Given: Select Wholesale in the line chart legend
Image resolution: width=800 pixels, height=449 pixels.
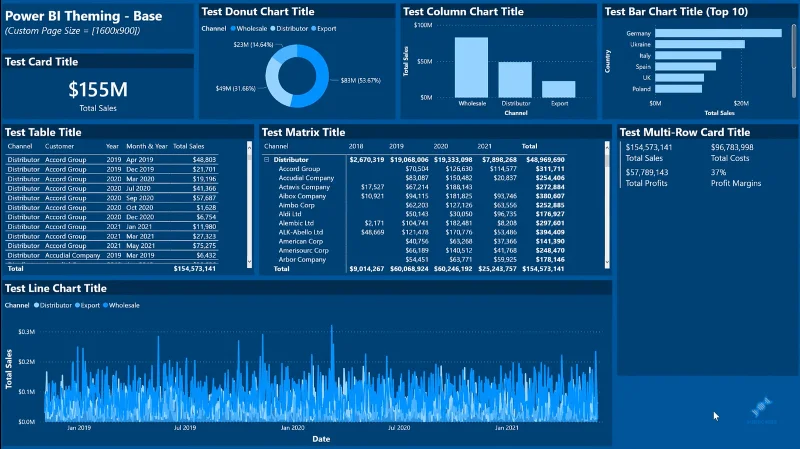Looking at the screenshot, I should (x=121, y=305).
